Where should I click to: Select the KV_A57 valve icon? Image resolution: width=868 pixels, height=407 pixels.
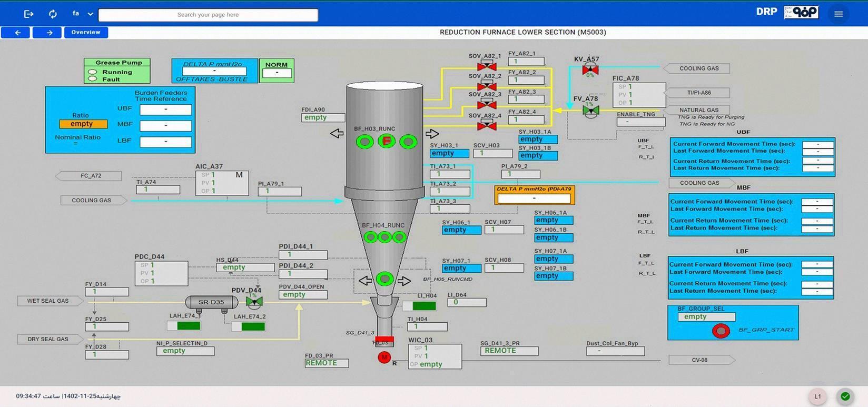(x=590, y=70)
